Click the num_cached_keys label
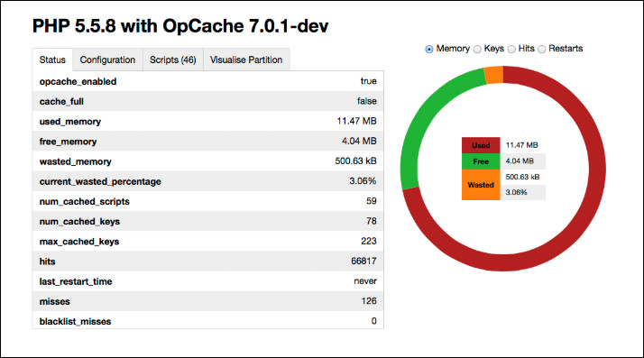644x358 pixels. (x=79, y=222)
